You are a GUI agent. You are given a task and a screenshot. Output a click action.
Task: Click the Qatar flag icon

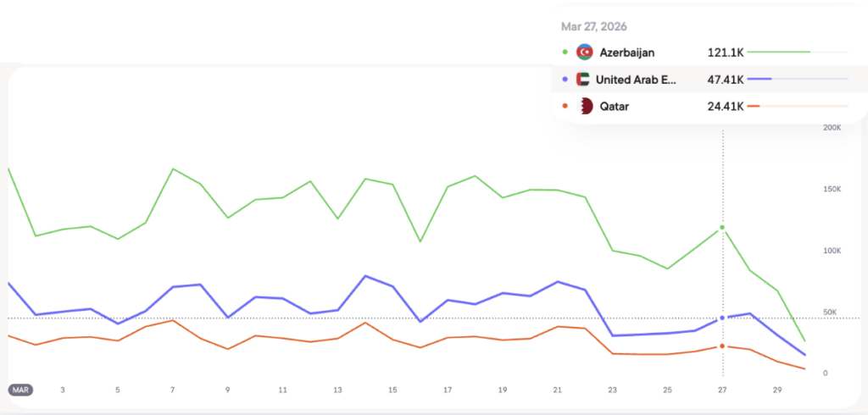point(584,106)
